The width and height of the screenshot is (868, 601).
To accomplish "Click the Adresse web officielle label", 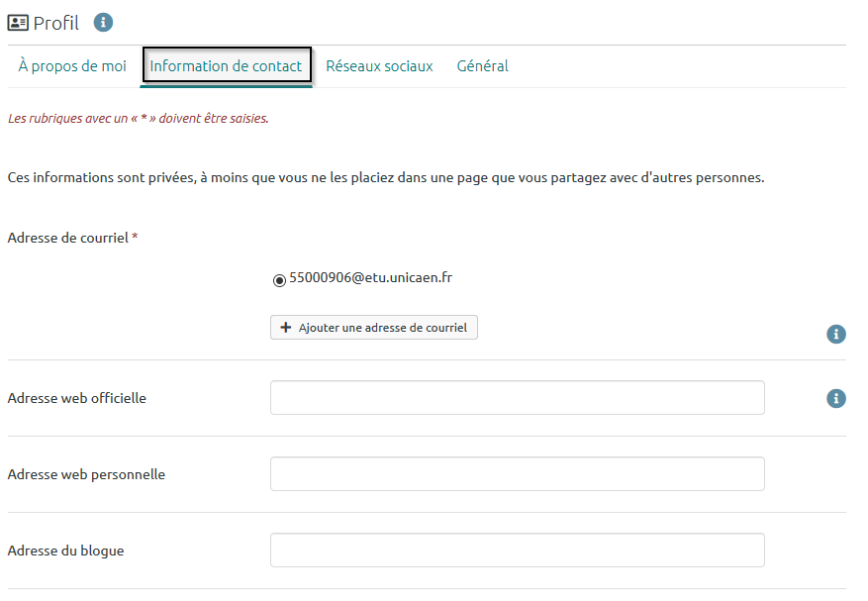I will coord(76,398).
